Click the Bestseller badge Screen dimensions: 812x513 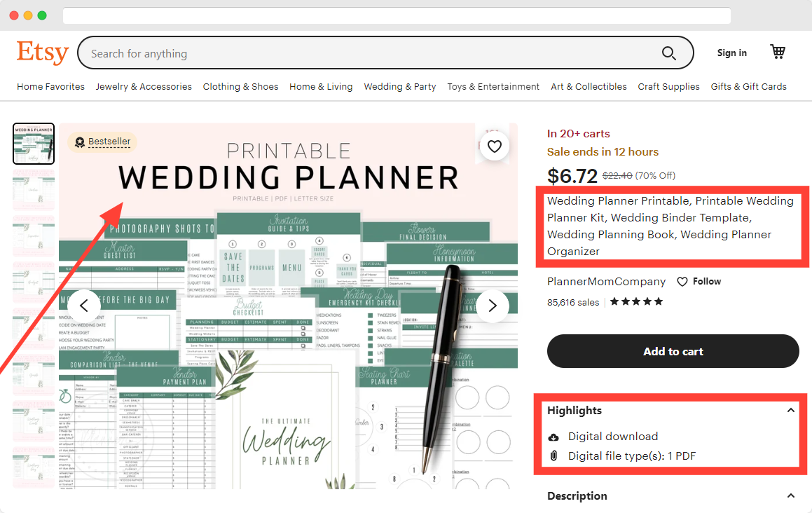coord(102,142)
